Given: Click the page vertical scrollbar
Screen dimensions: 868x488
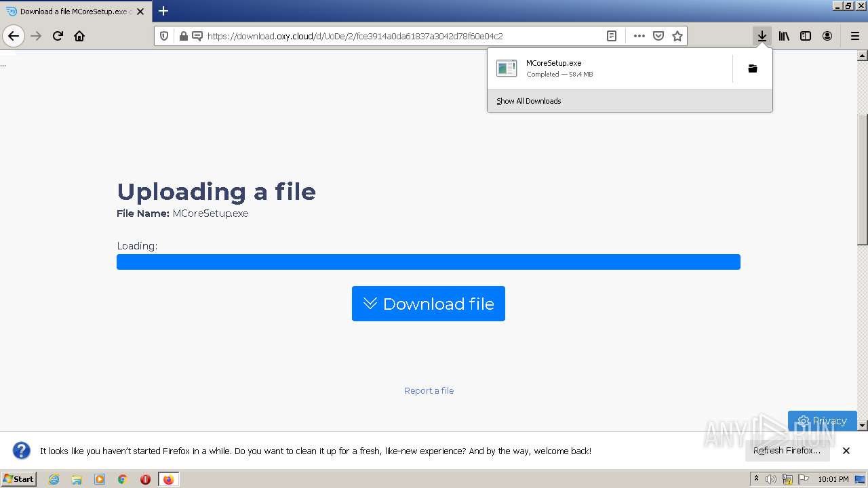Looking at the screenshot, I should pyautogui.click(x=863, y=180).
